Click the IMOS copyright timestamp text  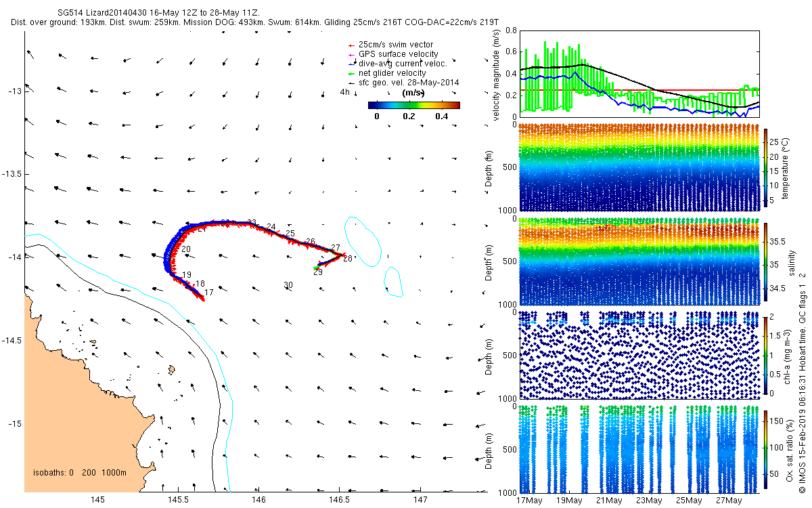[x=802, y=382]
